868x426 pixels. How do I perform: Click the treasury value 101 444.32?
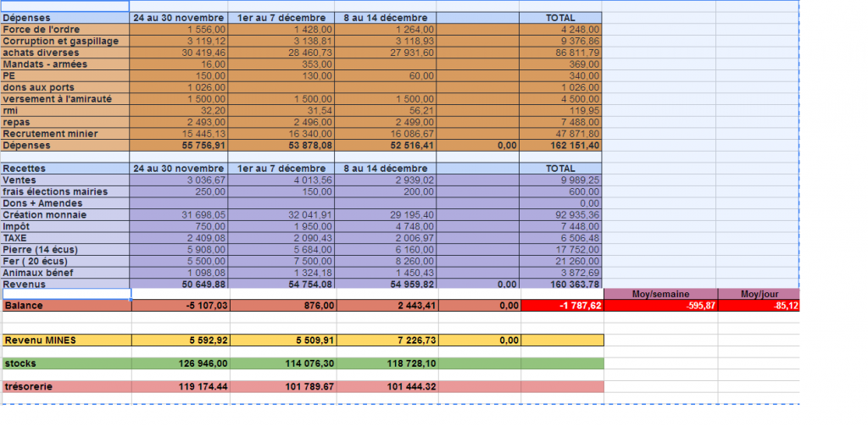point(387,387)
